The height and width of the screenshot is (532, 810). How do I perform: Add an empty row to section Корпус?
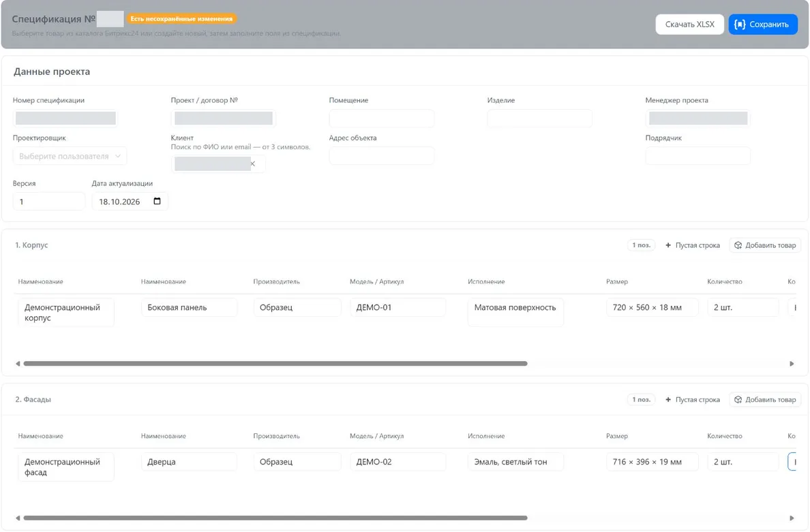pos(692,245)
